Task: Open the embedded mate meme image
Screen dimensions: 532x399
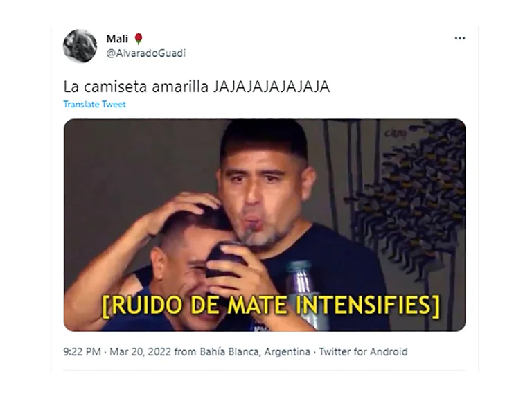Action: (x=265, y=225)
